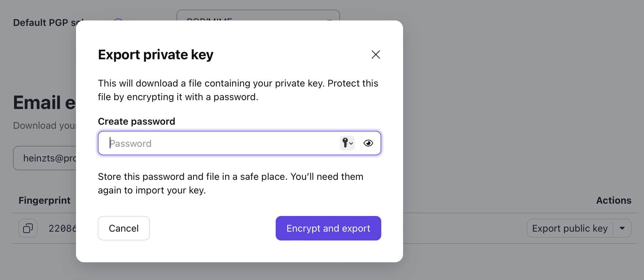Click Encrypt and export
This screenshot has width=644, height=280.
coord(328,228)
